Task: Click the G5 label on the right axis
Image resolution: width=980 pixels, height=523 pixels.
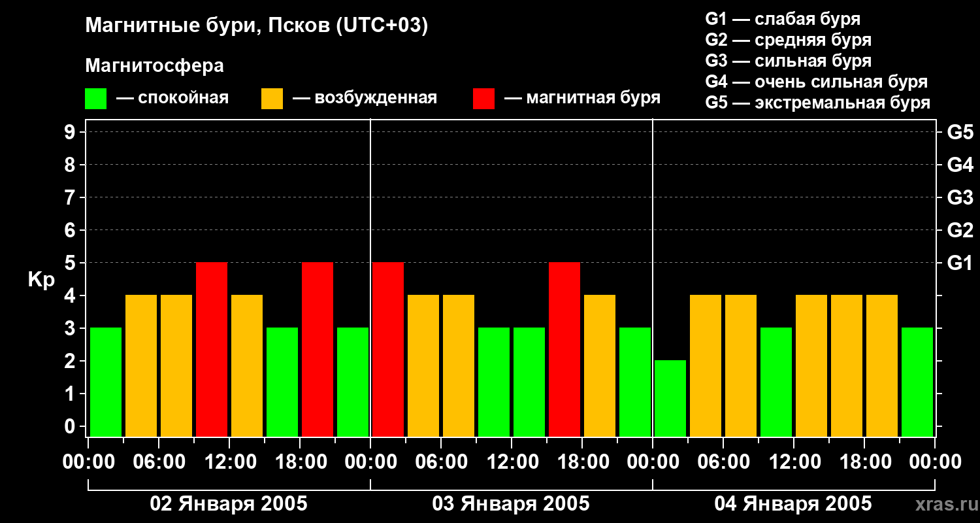Action: (x=960, y=133)
